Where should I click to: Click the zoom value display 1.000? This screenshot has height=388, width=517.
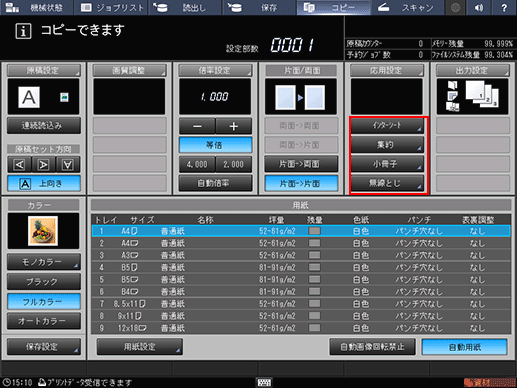point(215,97)
